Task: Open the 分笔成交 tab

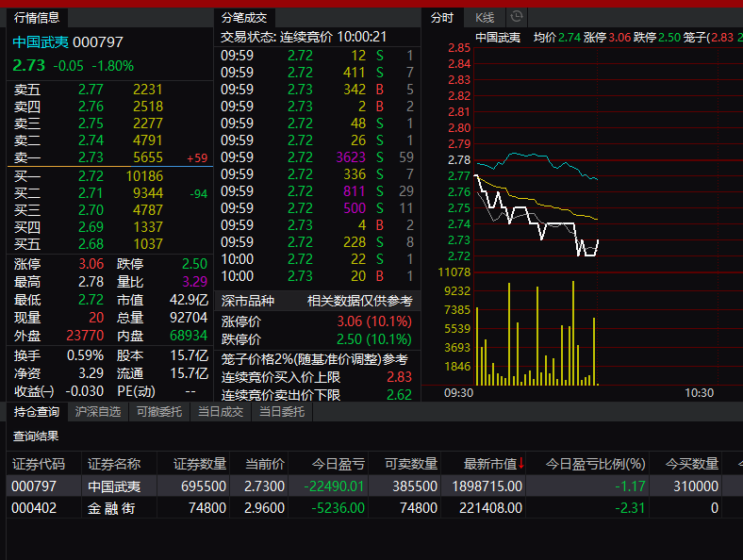Action: point(244,18)
